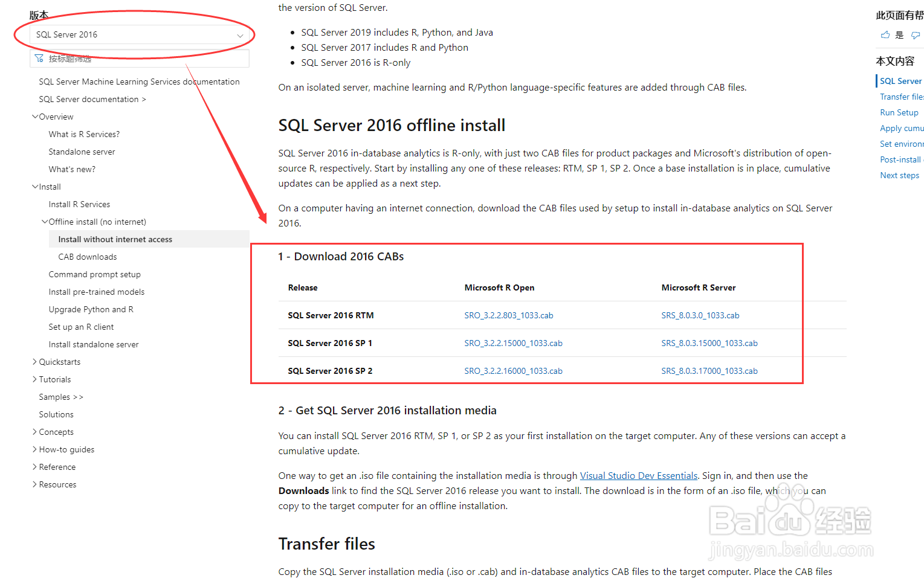Open Install pre-trained models page
The image size is (924, 581).
97,292
